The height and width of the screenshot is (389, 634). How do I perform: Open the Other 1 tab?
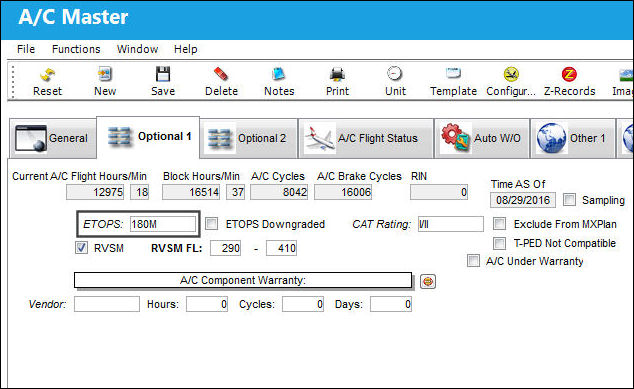[x=573, y=138]
